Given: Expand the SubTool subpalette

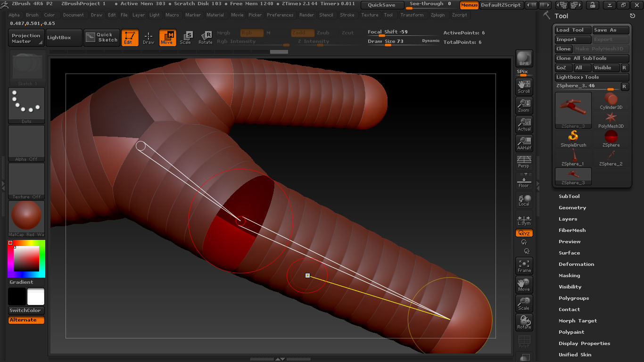Looking at the screenshot, I should click(x=569, y=196).
